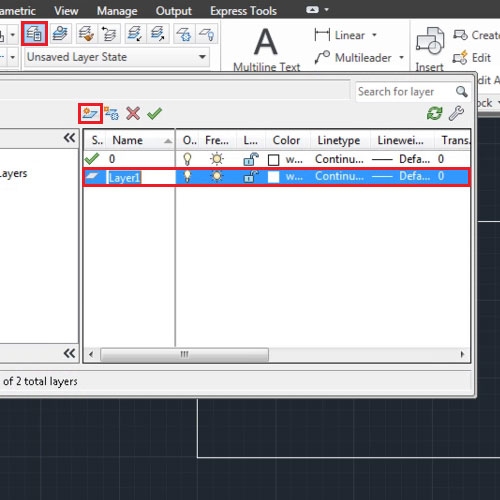Click New Layer VP Frozen icon
The width and height of the screenshot is (500, 500).
click(111, 113)
